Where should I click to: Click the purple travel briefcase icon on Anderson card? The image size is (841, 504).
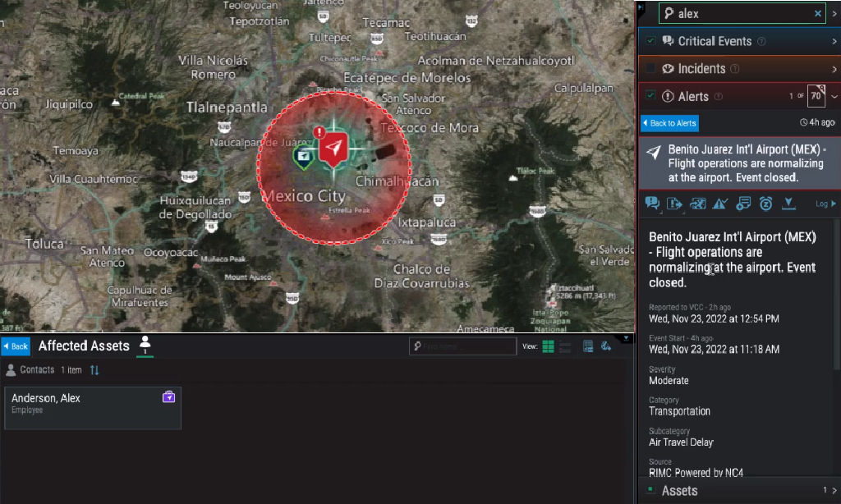point(168,396)
